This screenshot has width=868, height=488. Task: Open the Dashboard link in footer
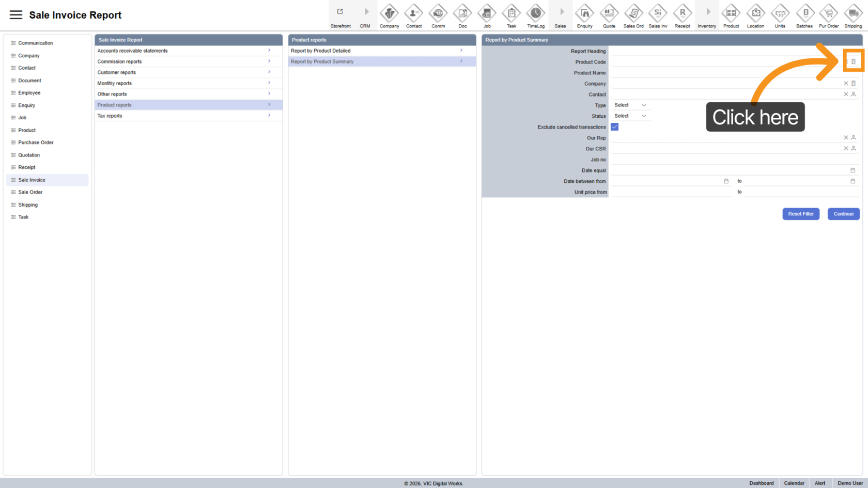761,483
